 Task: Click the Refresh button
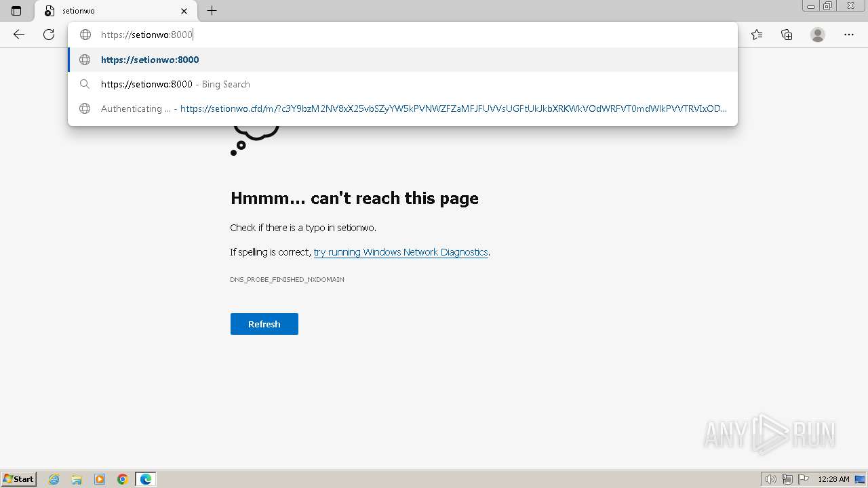(264, 324)
